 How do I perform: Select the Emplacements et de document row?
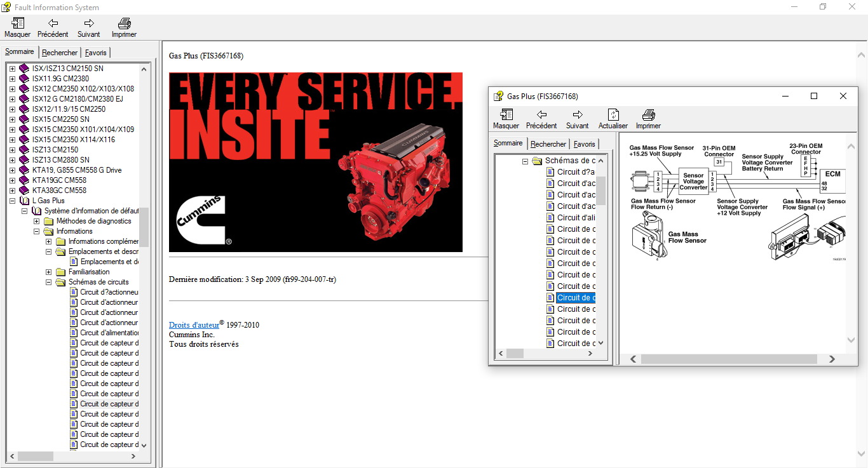[110, 262]
